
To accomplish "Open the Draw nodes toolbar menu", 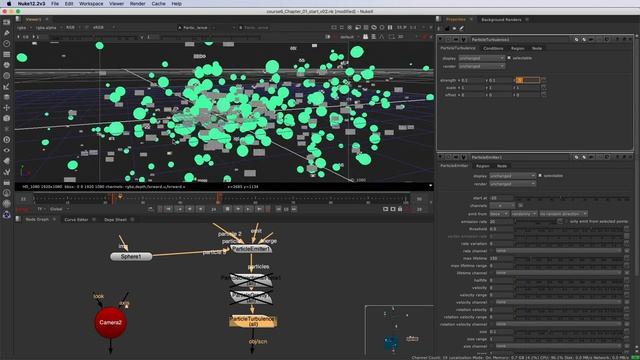I will (7, 33).
